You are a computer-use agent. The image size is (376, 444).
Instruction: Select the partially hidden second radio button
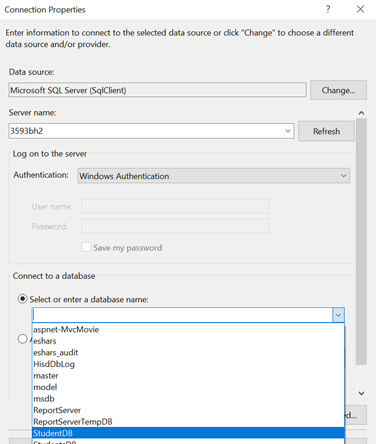[22, 339]
